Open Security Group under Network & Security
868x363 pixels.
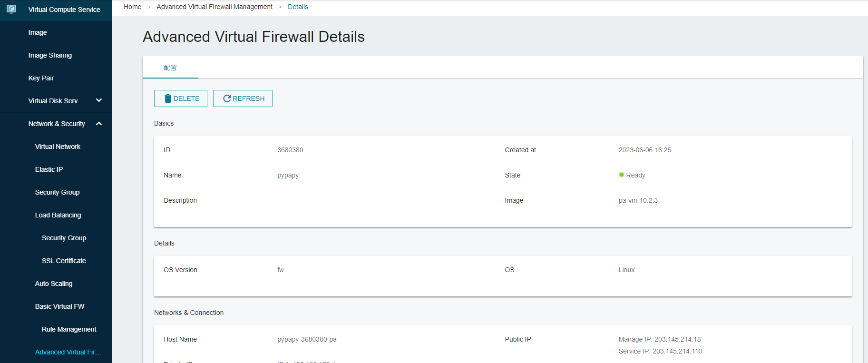click(x=57, y=192)
